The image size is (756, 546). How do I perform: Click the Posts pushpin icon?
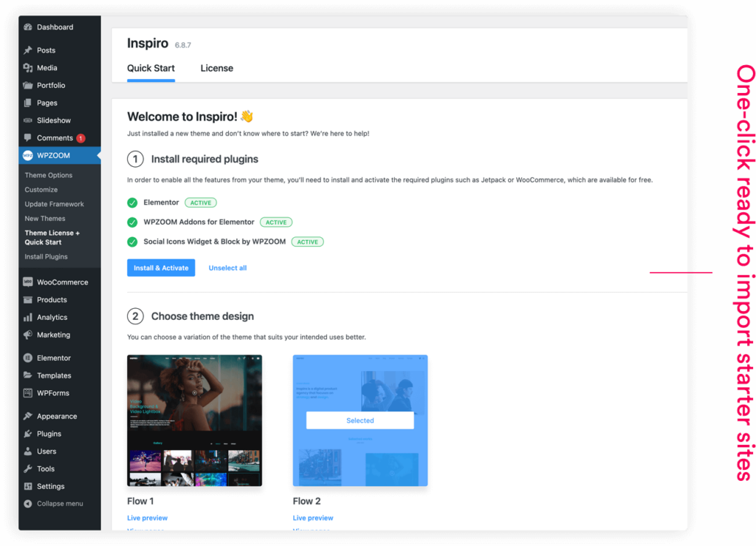click(x=28, y=50)
